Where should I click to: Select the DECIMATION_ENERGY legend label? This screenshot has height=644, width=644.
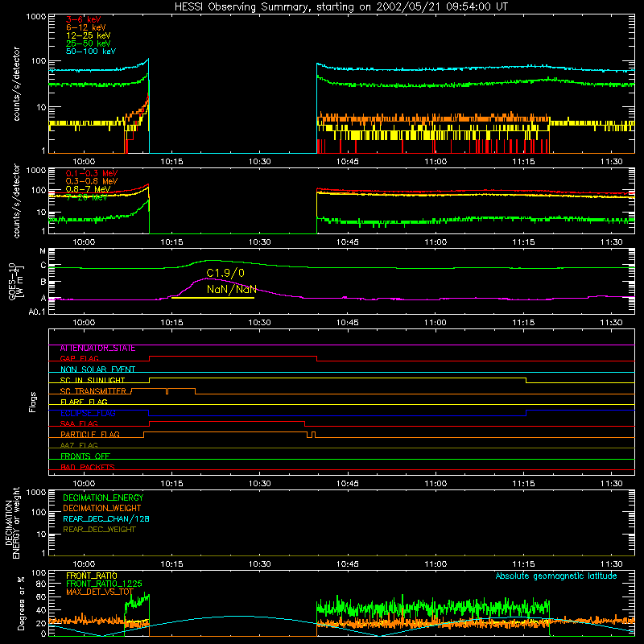[103, 497]
